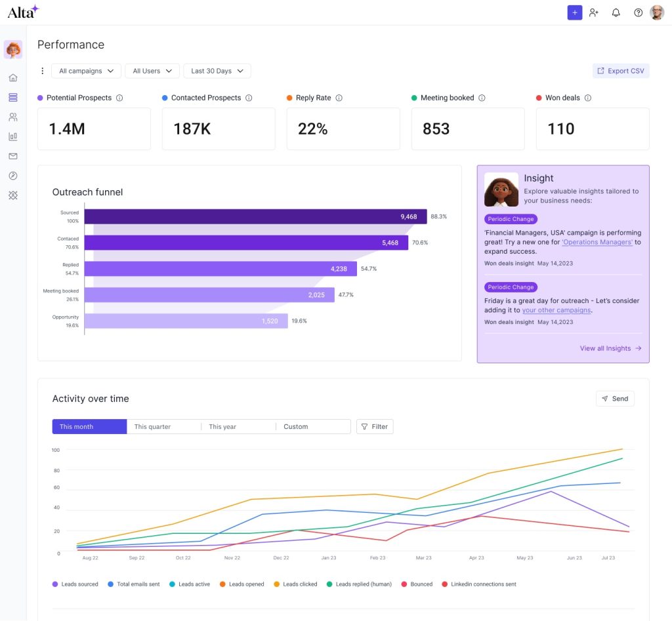Screen dimensions: 672x621
Task: Click the Export CSV button
Action: click(x=621, y=71)
